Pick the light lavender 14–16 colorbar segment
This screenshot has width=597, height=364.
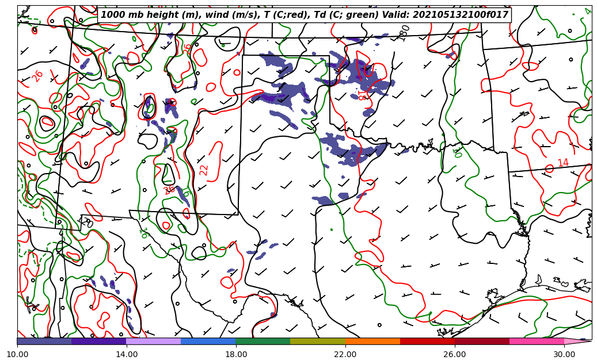(x=154, y=341)
